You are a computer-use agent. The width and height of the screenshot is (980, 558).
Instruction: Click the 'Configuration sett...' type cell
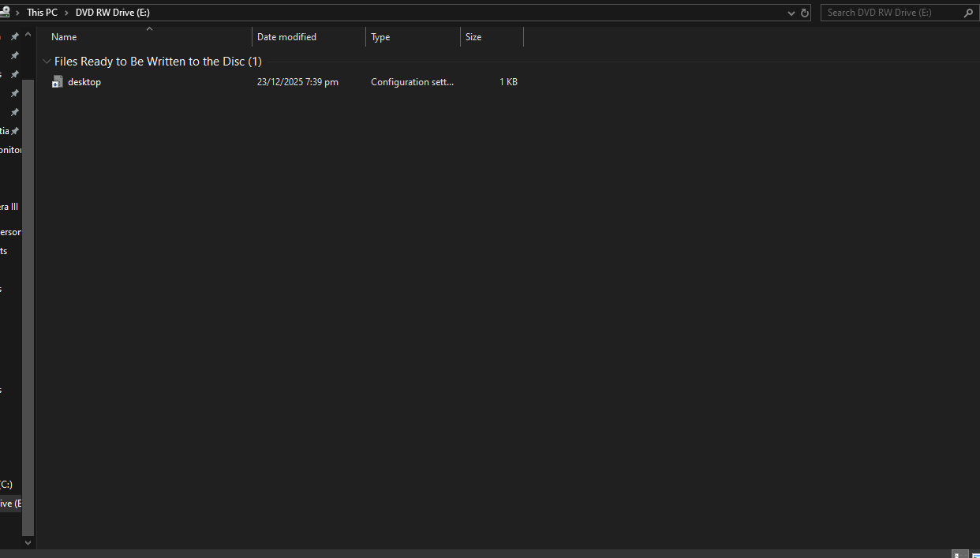coord(413,82)
